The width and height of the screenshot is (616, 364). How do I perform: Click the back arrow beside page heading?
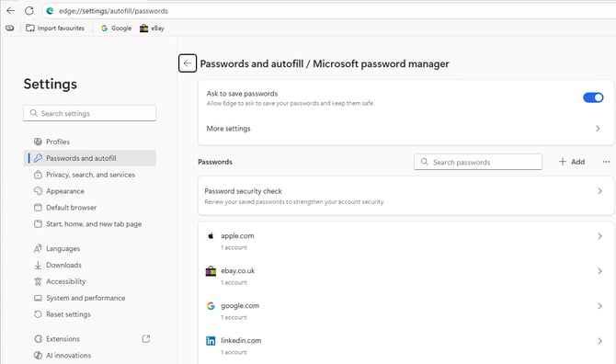coord(188,63)
